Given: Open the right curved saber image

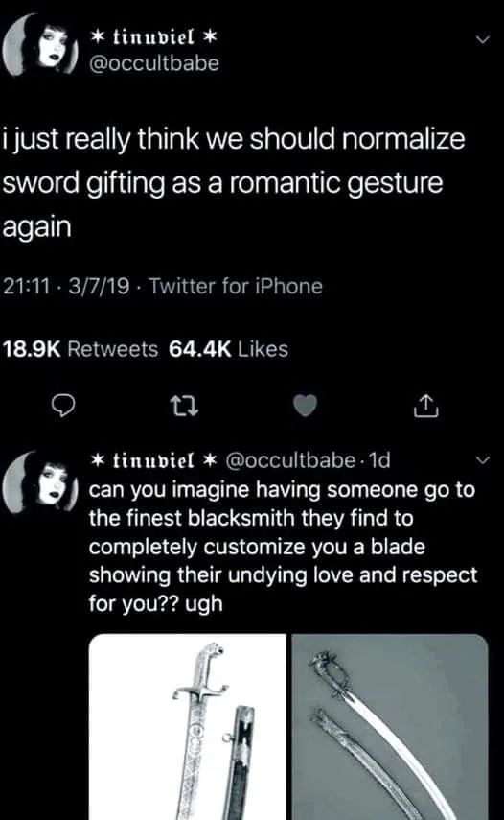Looking at the screenshot, I should tap(390, 727).
